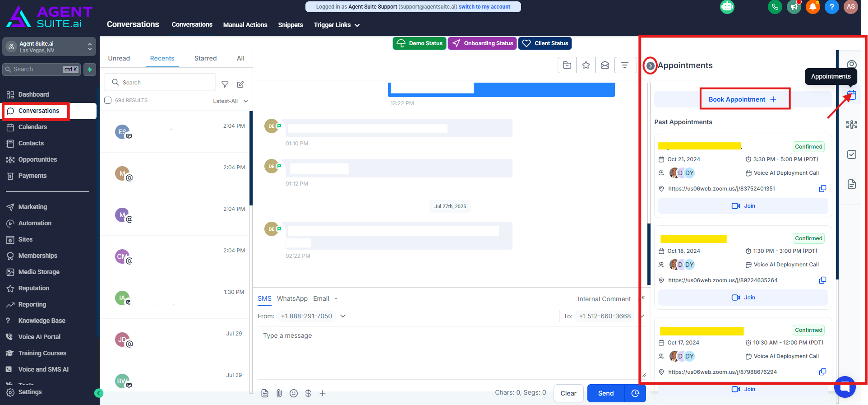Open Settings in the sidebar
This screenshot has width=868, height=405.
pos(30,392)
